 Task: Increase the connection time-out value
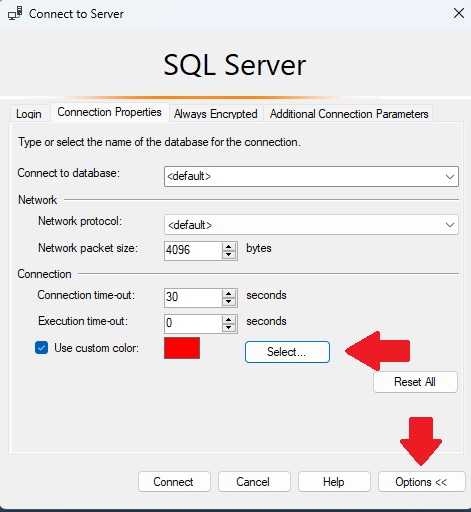click(229, 294)
